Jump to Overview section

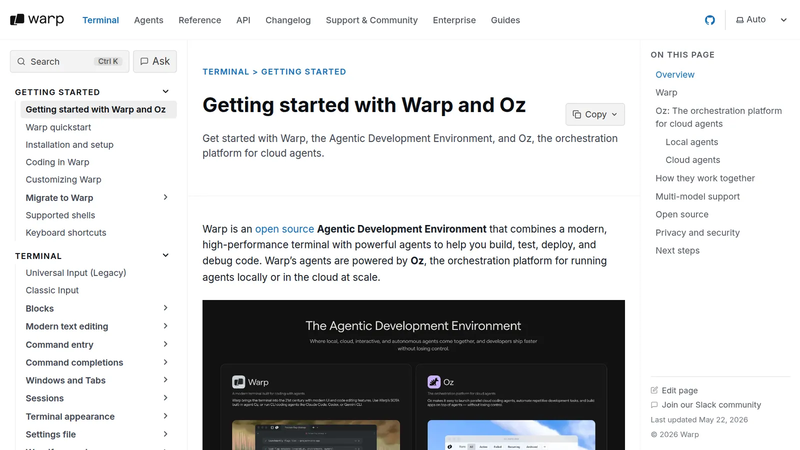pyautogui.click(x=675, y=74)
